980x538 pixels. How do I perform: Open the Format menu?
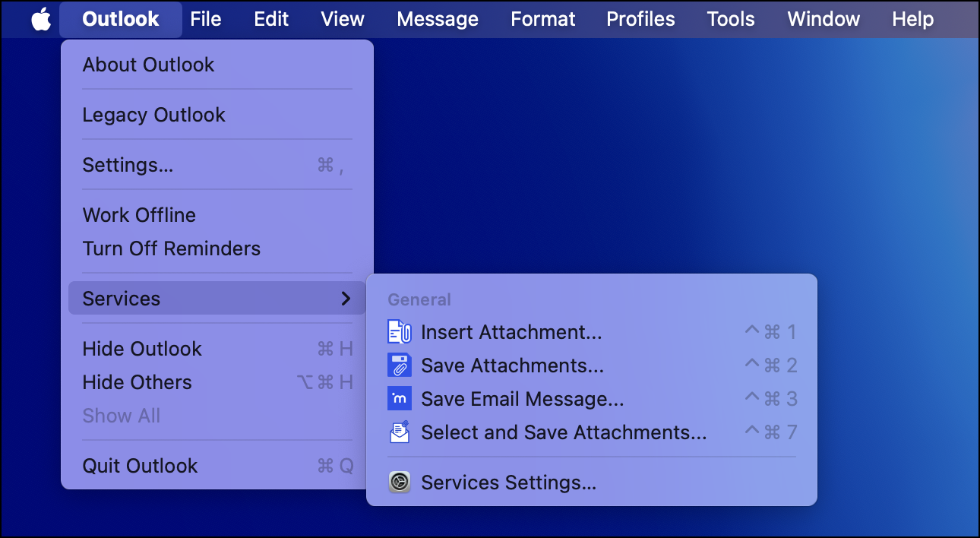[542, 19]
